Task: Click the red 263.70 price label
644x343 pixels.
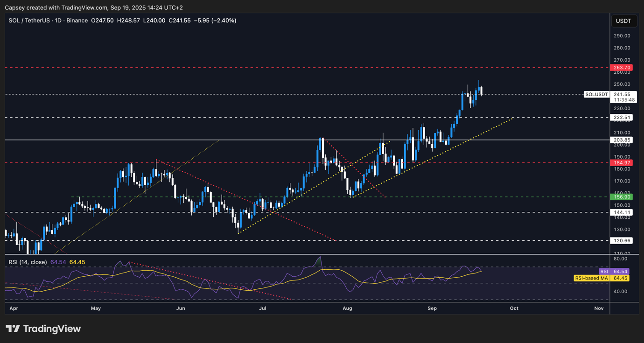Action: (x=621, y=68)
